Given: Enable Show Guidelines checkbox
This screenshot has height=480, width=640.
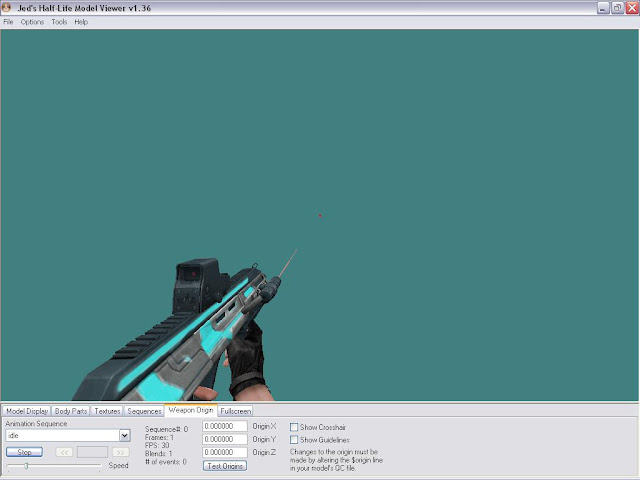Looking at the screenshot, I should pos(294,440).
